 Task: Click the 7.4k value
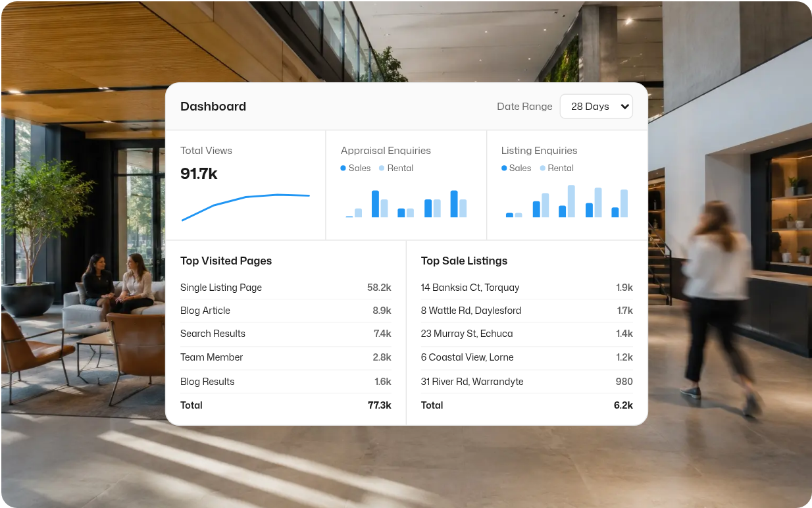point(382,334)
